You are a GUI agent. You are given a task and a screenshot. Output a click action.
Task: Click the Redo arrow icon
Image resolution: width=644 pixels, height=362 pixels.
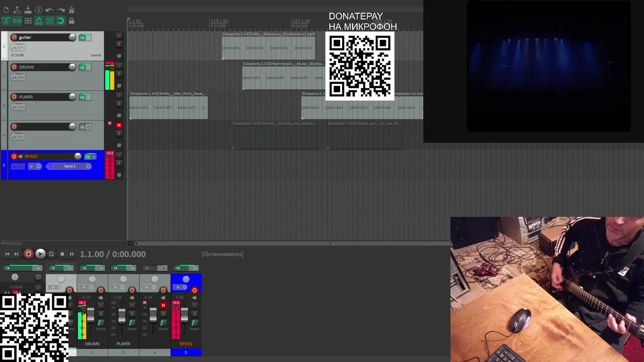coord(60,10)
